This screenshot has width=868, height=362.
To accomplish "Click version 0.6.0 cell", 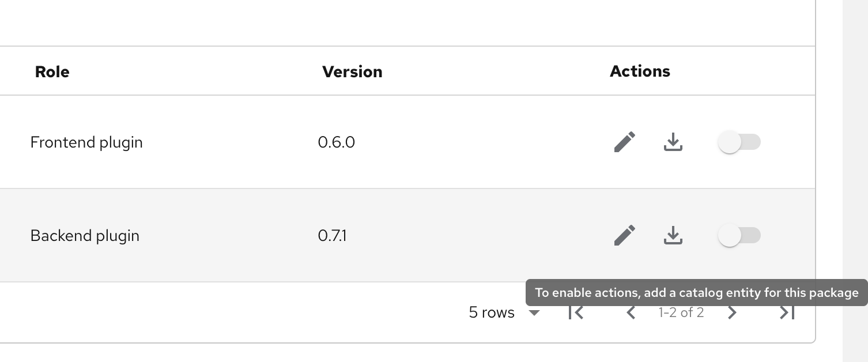I will pos(336,142).
